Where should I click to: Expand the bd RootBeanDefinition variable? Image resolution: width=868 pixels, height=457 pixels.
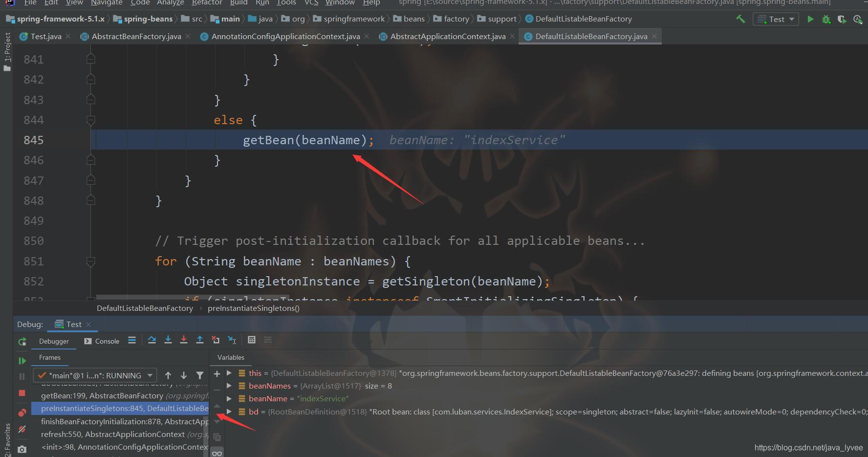click(229, 412)
